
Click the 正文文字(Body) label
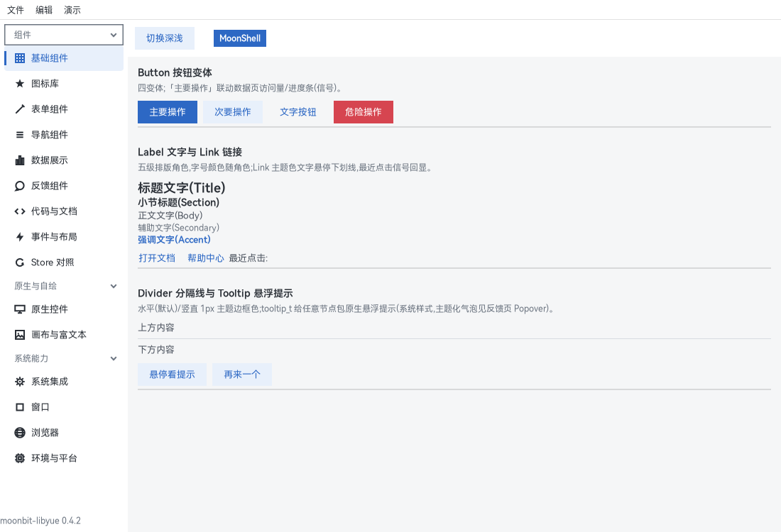[170, 216]
